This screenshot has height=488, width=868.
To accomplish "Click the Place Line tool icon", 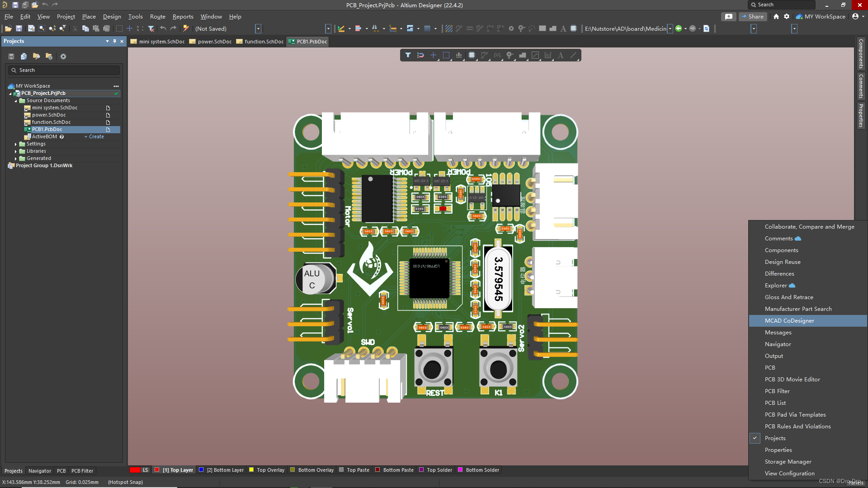I will [573, 55].
